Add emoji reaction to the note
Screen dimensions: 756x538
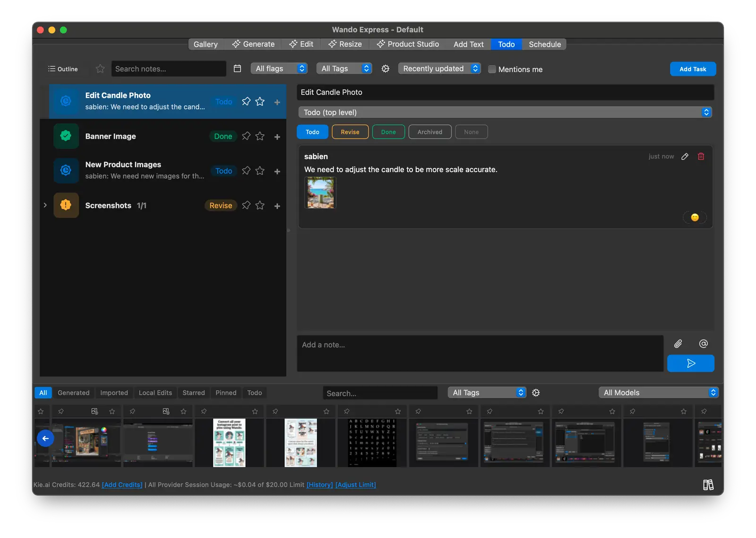pos(695,217)
